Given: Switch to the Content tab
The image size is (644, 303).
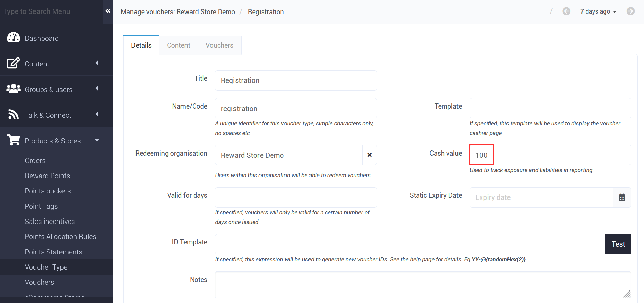Looking at the screenshot, I should click(x=178, y=45).
